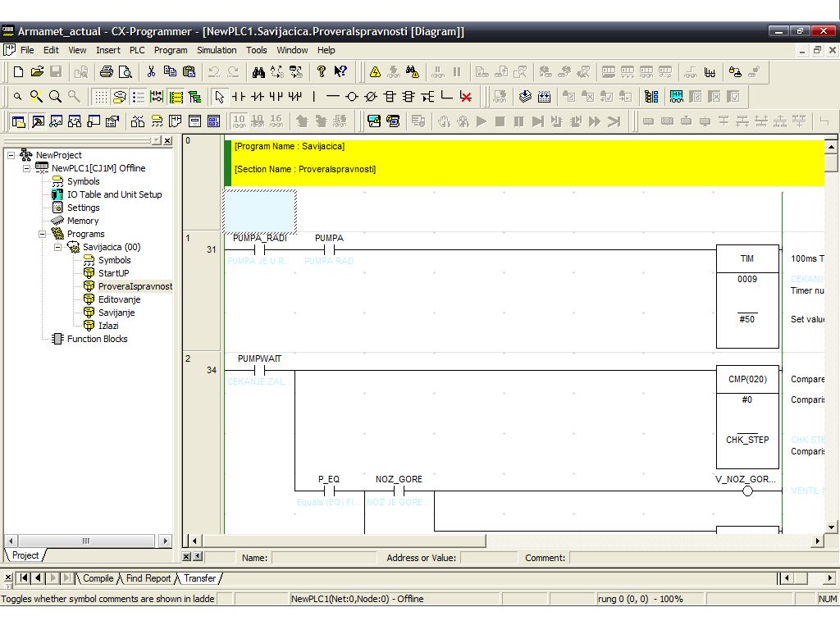Switch to the Find Report tab
Screen dimensions: 840x630
tap(148, 578)
